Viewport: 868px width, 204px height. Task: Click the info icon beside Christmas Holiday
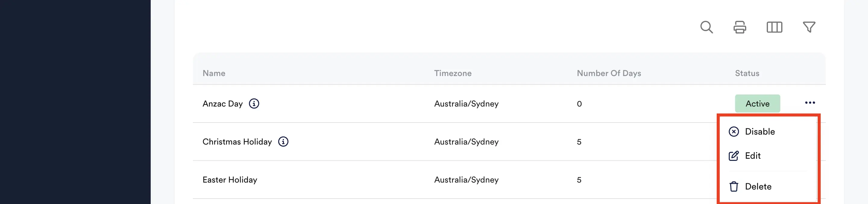(x=283, y=142)
